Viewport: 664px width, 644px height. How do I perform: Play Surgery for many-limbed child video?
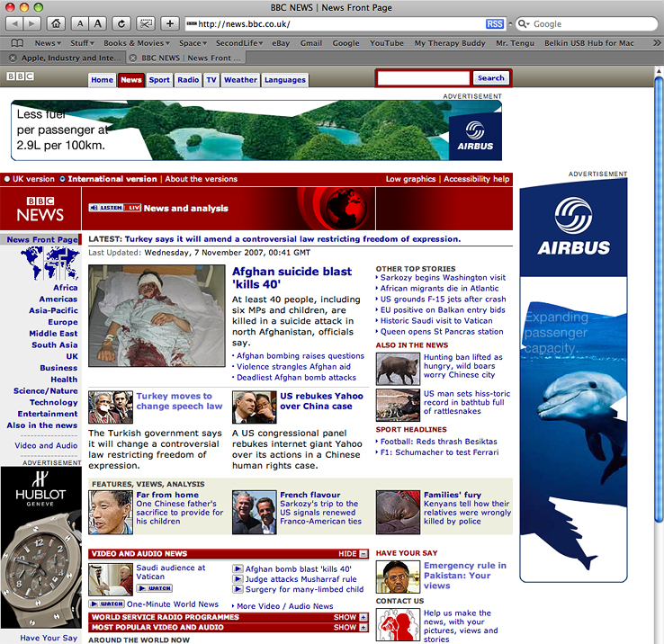[x=238, y=589]
